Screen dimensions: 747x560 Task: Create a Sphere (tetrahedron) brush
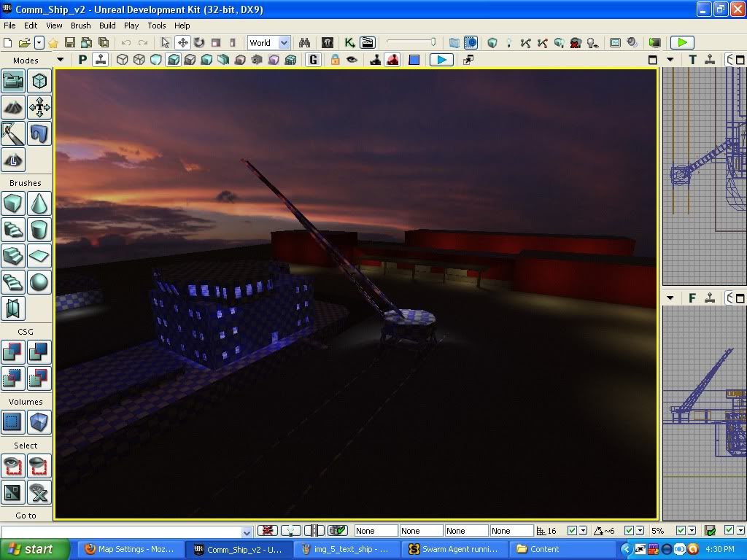[39, 282]
